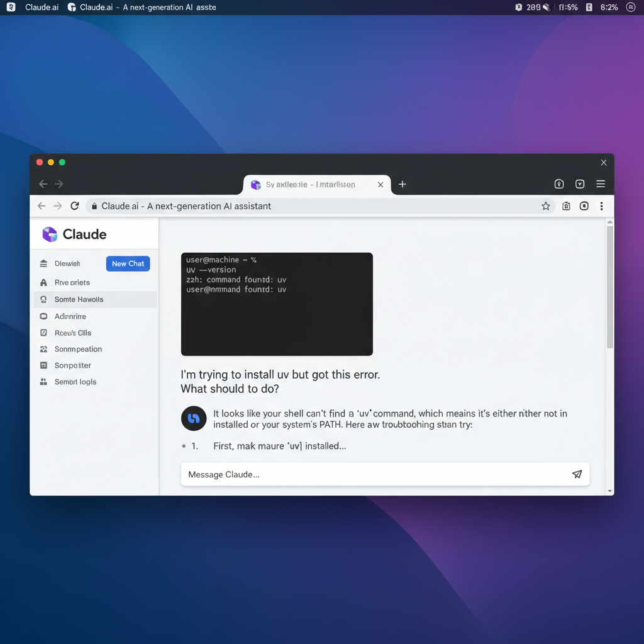Open the three-dot browser menu
Screen dimensions: 644x644
tap(602, 206)
